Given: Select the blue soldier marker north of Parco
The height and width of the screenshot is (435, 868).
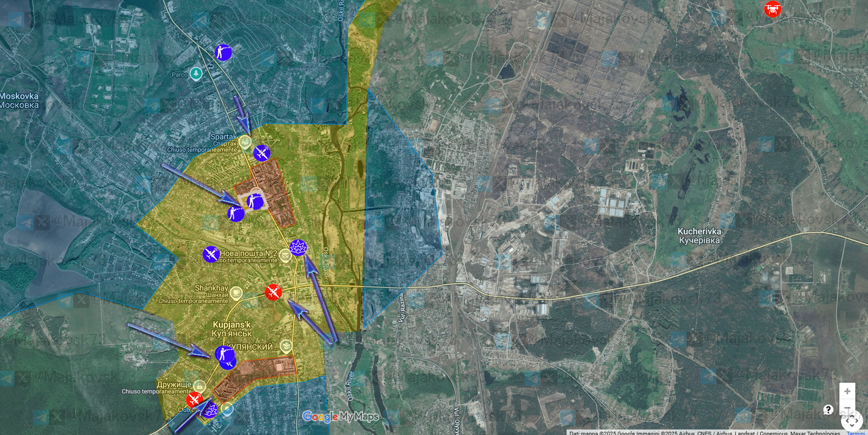Looking at the screenshot, I should pyautogui.click(x=223, y=52).
